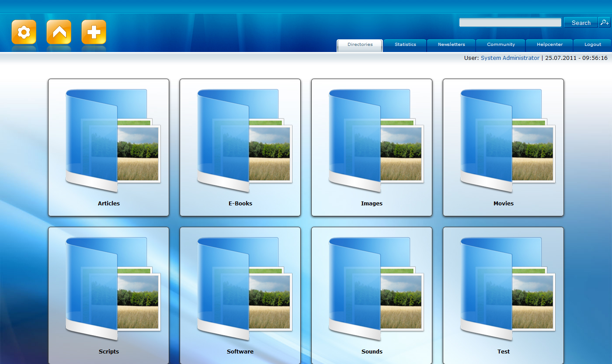Switch to the Statistics tab

[x=405, y=45]
